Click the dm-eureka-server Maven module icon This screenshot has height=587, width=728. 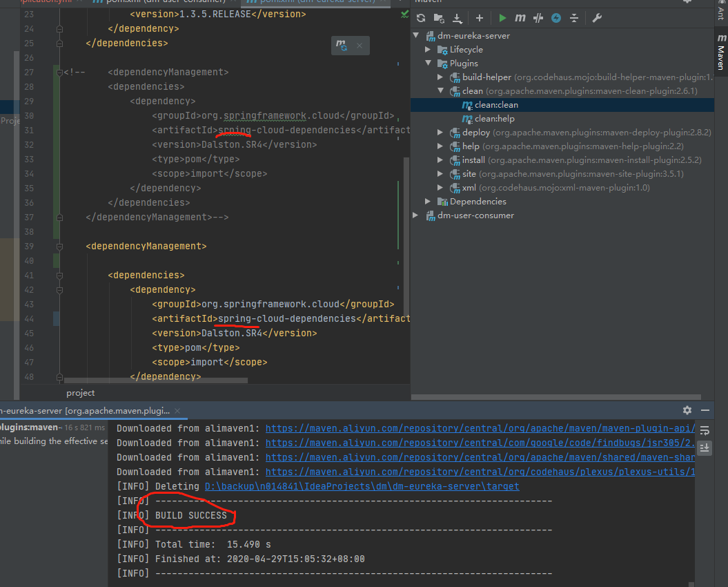coord(431,36)
